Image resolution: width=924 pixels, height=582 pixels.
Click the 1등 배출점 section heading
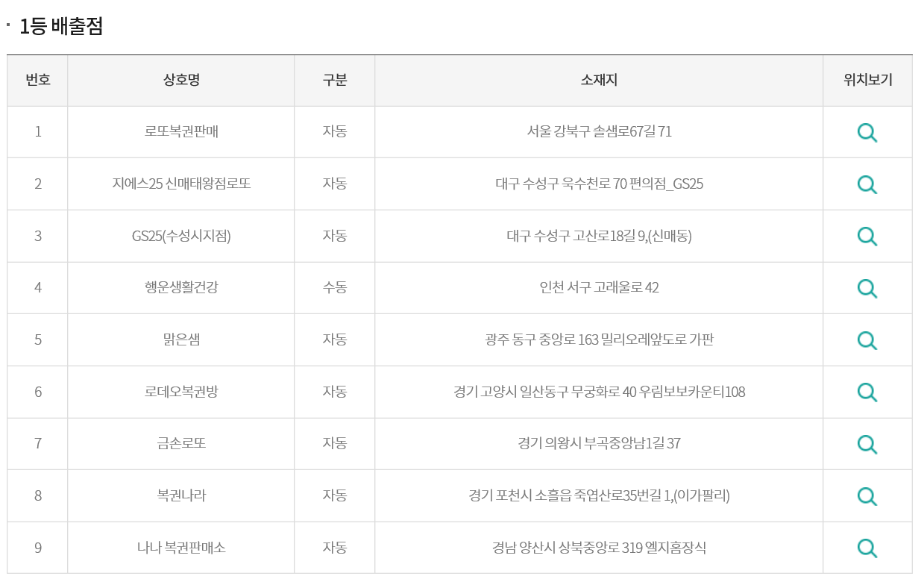pos(61,27)
